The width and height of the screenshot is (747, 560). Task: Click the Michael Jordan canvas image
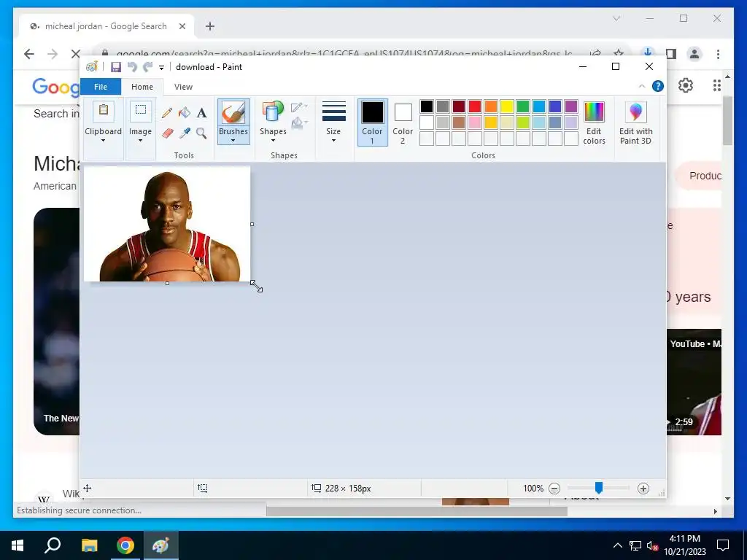coord(167,224)
